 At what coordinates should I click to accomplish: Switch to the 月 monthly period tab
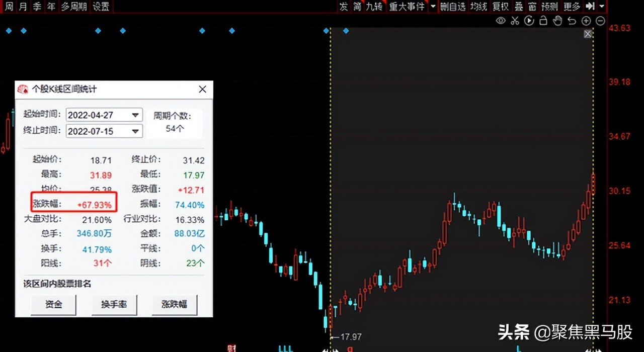[x=22, y=7]
